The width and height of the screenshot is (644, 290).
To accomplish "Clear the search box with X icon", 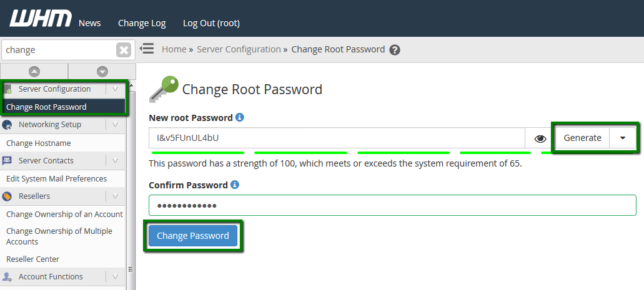I will (124, 50).
